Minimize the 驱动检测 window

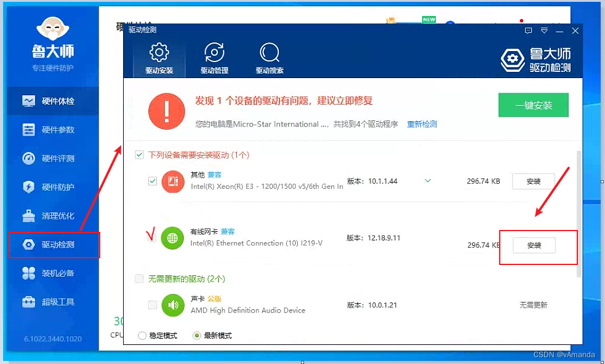(x=559, y=31)
